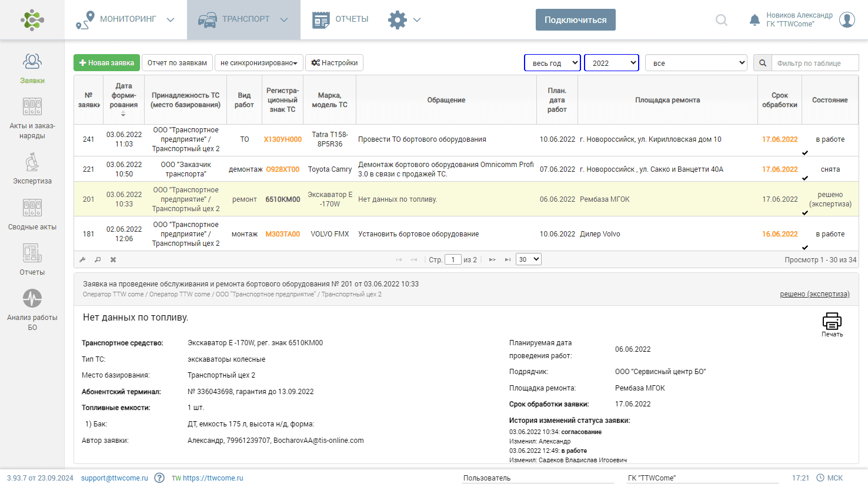
Task: Go to first page of table
Action: tap(399, 259)
